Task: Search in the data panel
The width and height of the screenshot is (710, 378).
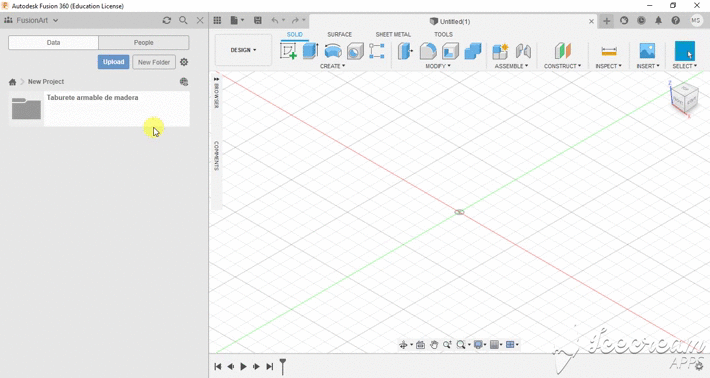Action: click(x=183, y=20)
